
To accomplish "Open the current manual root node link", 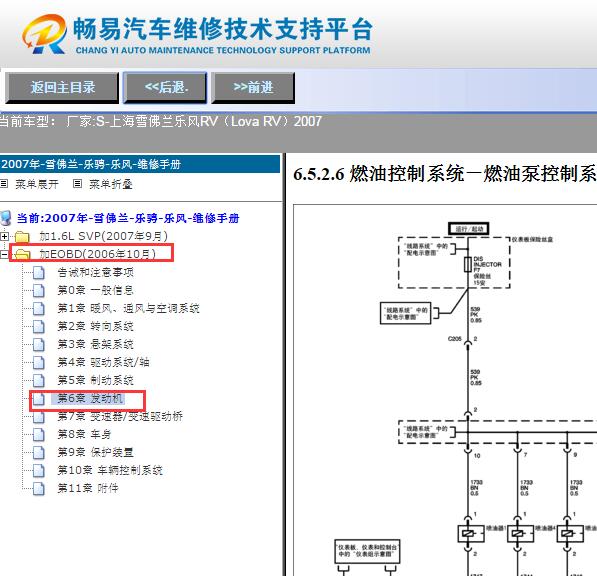I will point(128,218).
